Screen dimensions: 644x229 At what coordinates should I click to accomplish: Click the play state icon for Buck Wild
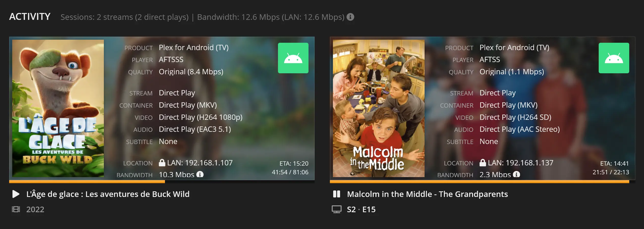pyautogui.click(x=16, y=194)
